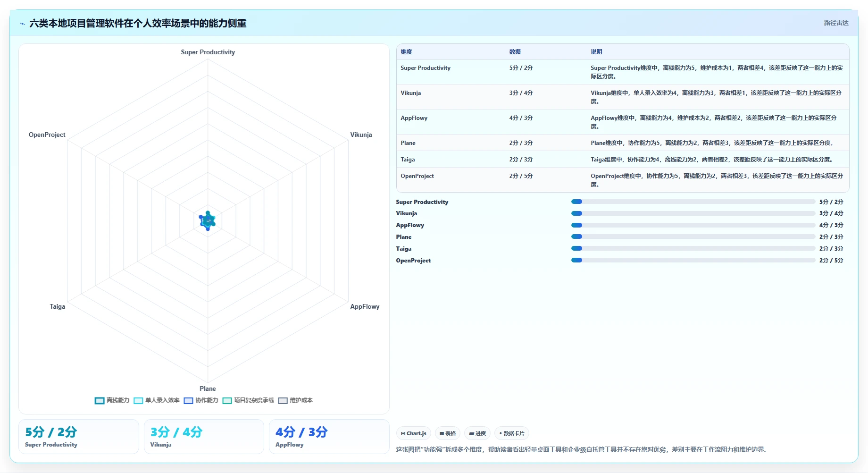Click the Chart.js tag
Viewport: 868px width, 473px height.
coord(413,433)
